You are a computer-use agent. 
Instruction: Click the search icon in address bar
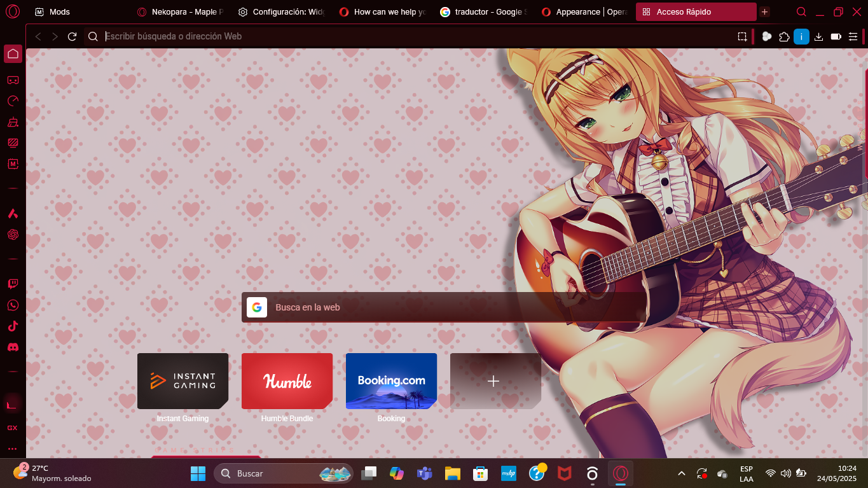[x=93, y=36]
